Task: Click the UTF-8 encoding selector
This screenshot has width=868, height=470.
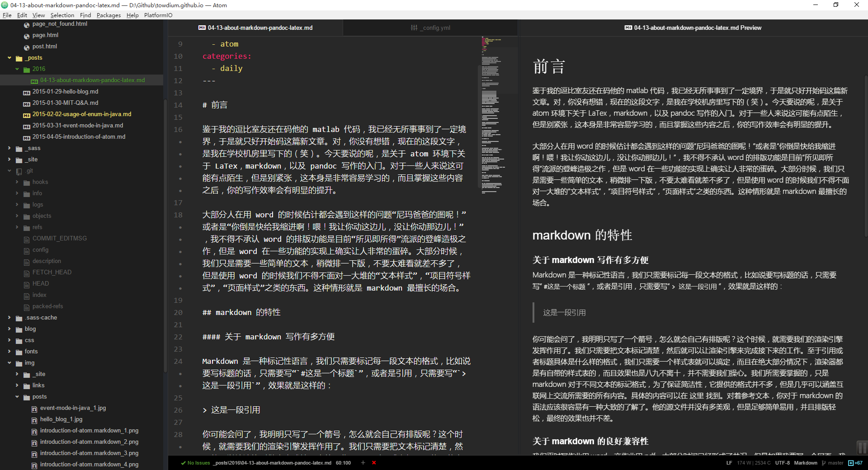Action: tap(783, 463)
